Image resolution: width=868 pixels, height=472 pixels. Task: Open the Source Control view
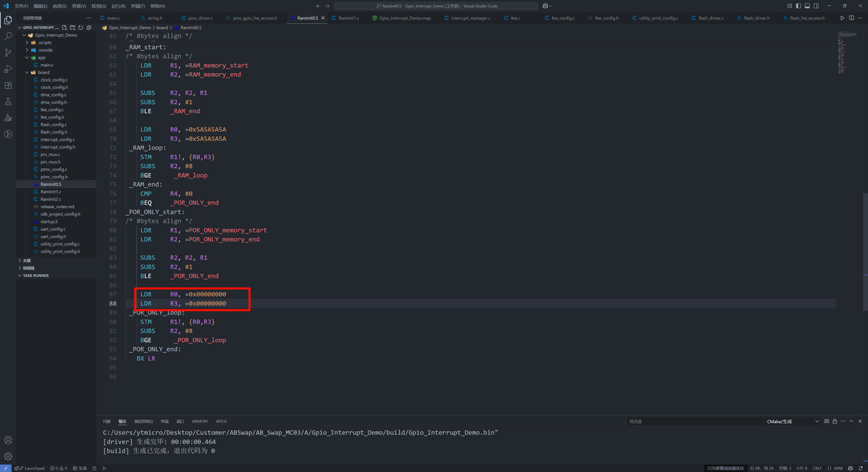pyautogui.click(x=8, y=52)
